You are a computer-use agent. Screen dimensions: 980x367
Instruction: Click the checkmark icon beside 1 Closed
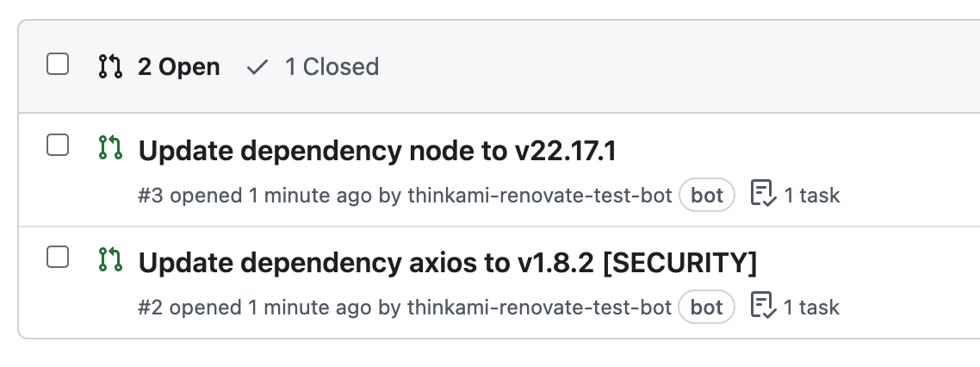pos(257,67)
